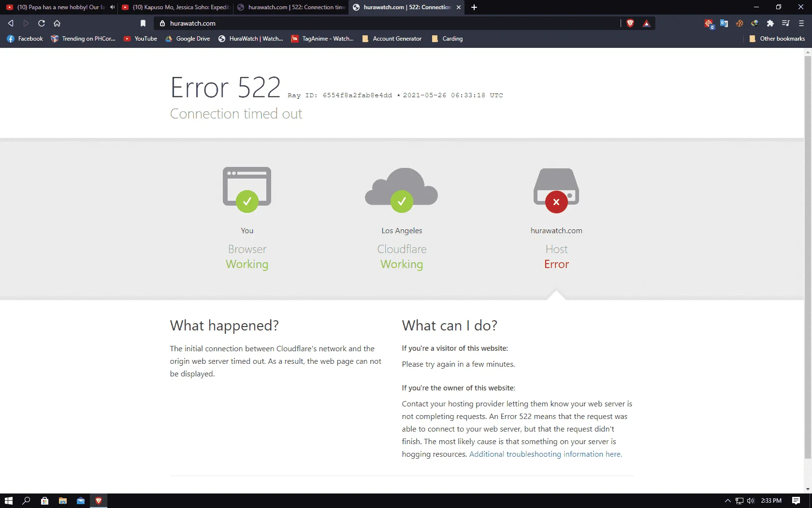Open the Brave main hamburger menu
Image resolution: width=812 pixels, height=508 pixels.
pos(801,23)
